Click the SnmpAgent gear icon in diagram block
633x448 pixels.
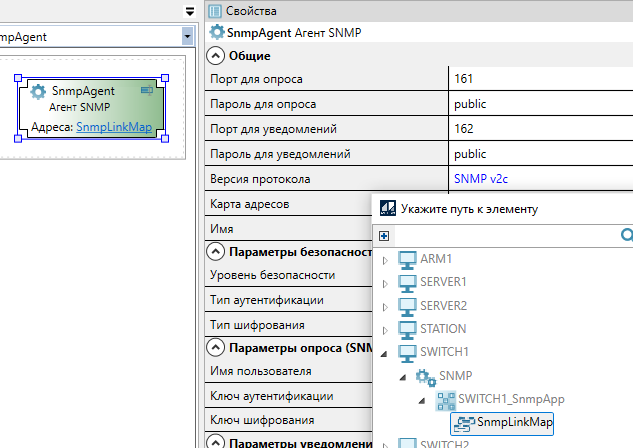coord(39,92)
